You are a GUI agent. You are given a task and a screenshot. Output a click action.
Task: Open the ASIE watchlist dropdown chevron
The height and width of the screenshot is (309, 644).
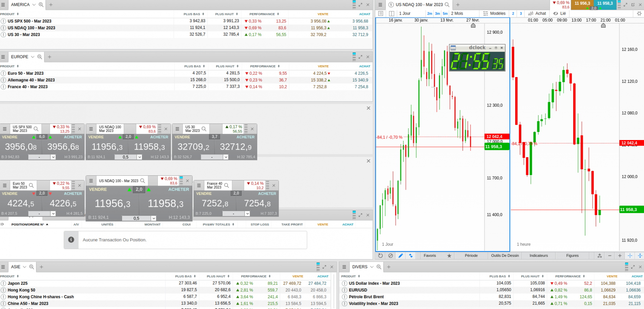point(25,267)
